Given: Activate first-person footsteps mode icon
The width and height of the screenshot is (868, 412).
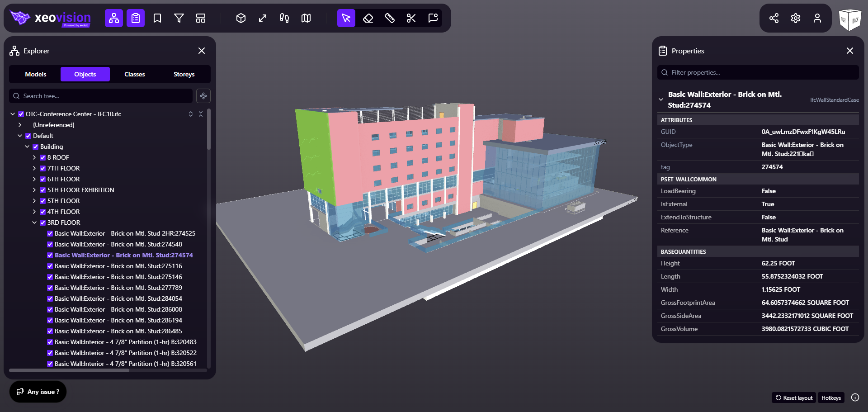Looking at the screenshot, I should [x=284, y=18].
